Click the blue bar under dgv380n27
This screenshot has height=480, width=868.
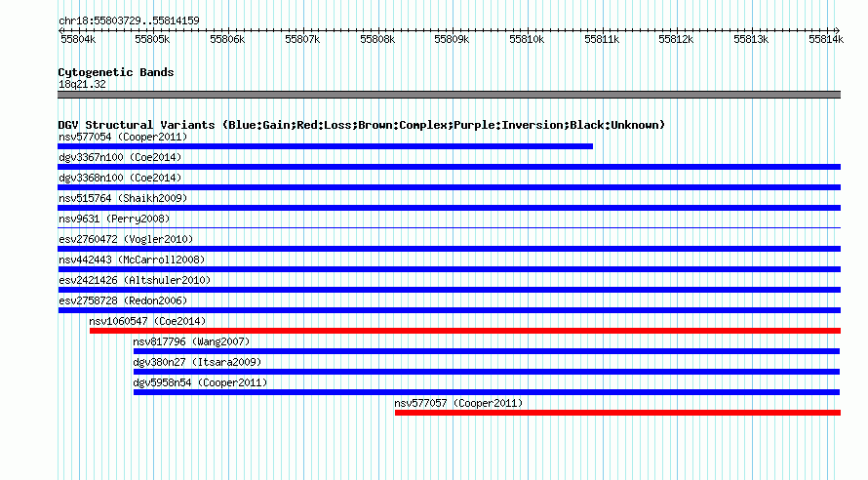pyautogui.click(x=487, y=372)
